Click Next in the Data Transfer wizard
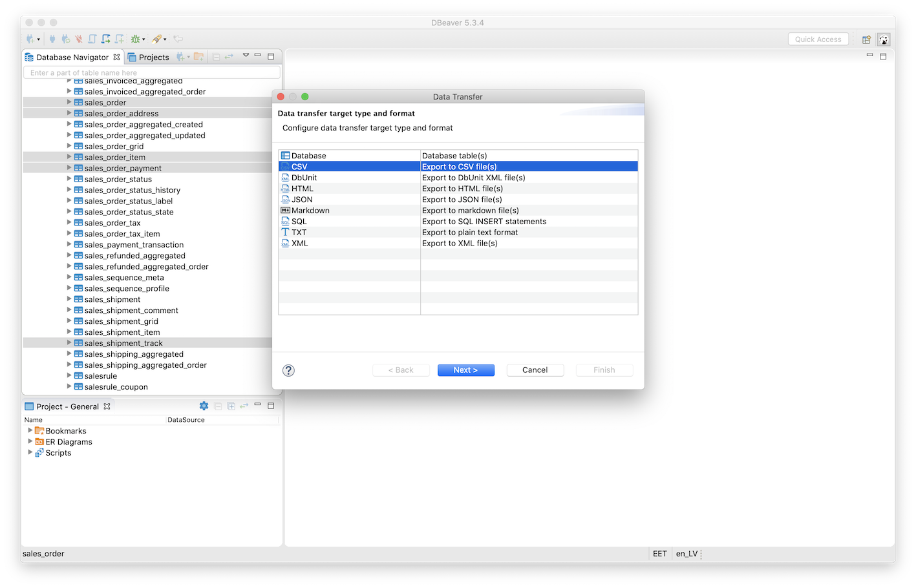The height and width of the screenshot is (588, 916). [x=465, y=370]
